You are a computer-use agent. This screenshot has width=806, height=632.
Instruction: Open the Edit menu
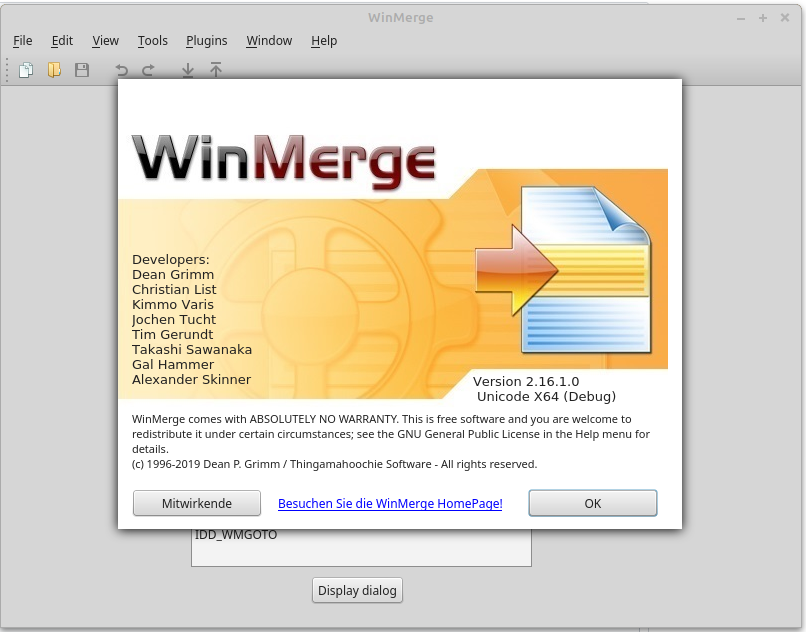(62, 41)
